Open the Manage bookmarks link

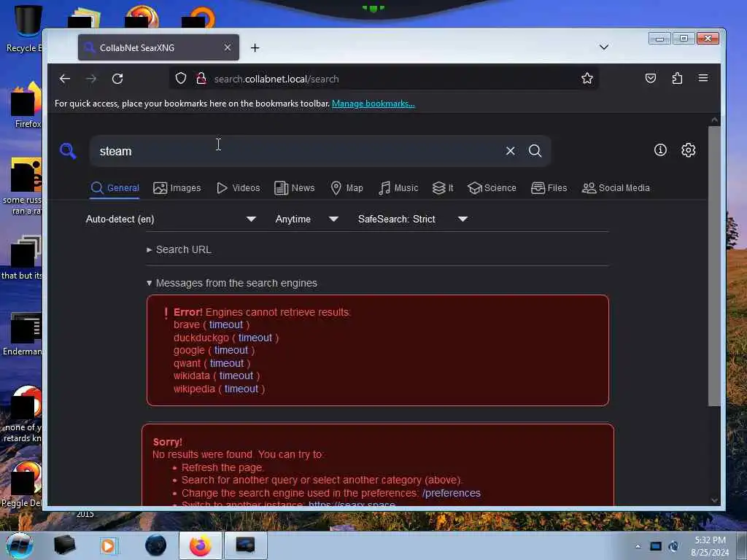[373, 104]
